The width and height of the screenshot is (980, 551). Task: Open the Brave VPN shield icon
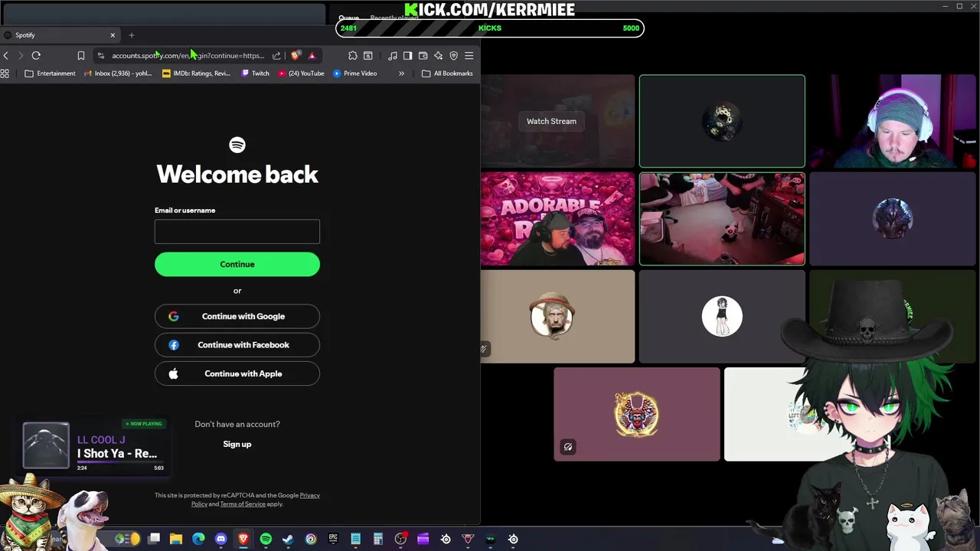[x=453, y=55]
